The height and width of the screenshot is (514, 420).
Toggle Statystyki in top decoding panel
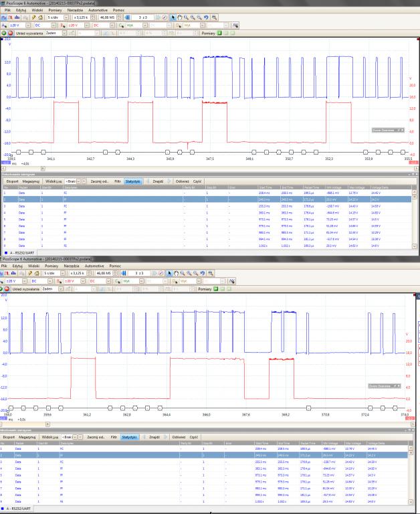pyautogui.click(x=133, y=181)
